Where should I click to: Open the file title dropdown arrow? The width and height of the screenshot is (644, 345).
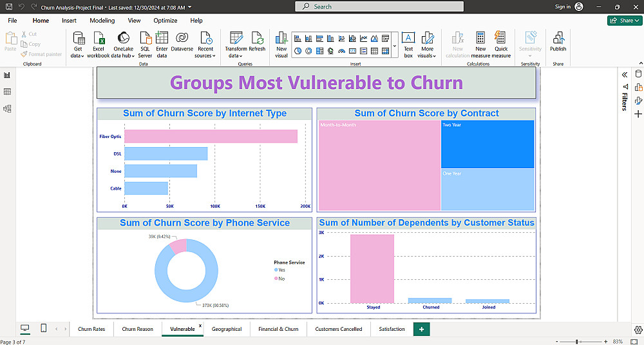[x=190, y=7]
